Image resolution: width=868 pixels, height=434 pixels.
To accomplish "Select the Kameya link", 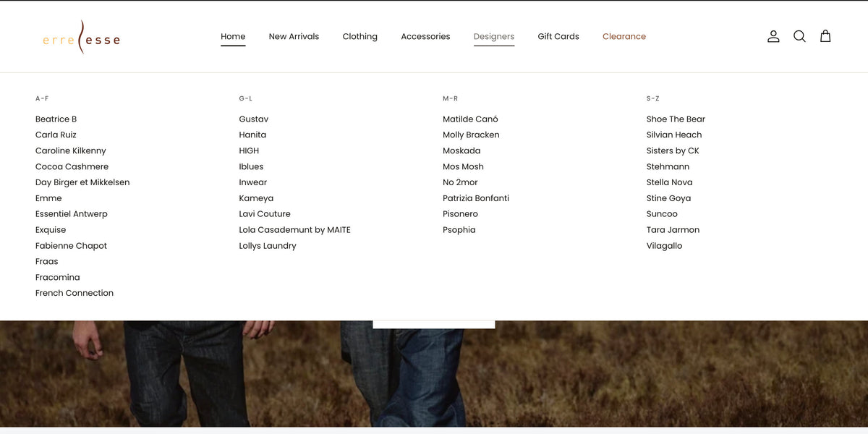I will coord(256,198).
